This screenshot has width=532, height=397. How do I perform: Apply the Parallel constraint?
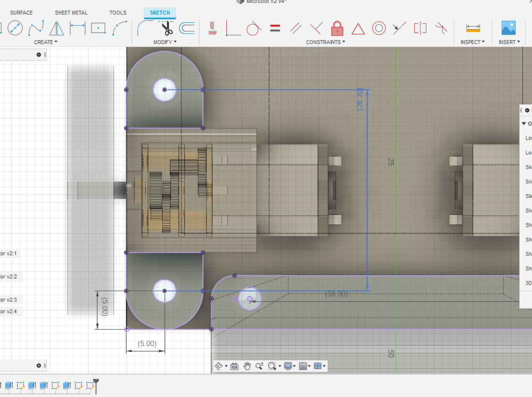pos(296,28)
